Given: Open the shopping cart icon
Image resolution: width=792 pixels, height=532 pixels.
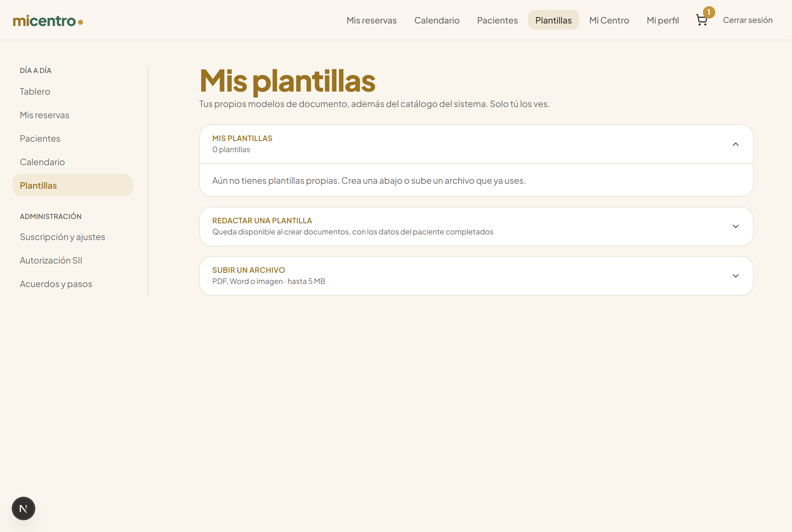Looking at the screenshot, I should (701, 20).
